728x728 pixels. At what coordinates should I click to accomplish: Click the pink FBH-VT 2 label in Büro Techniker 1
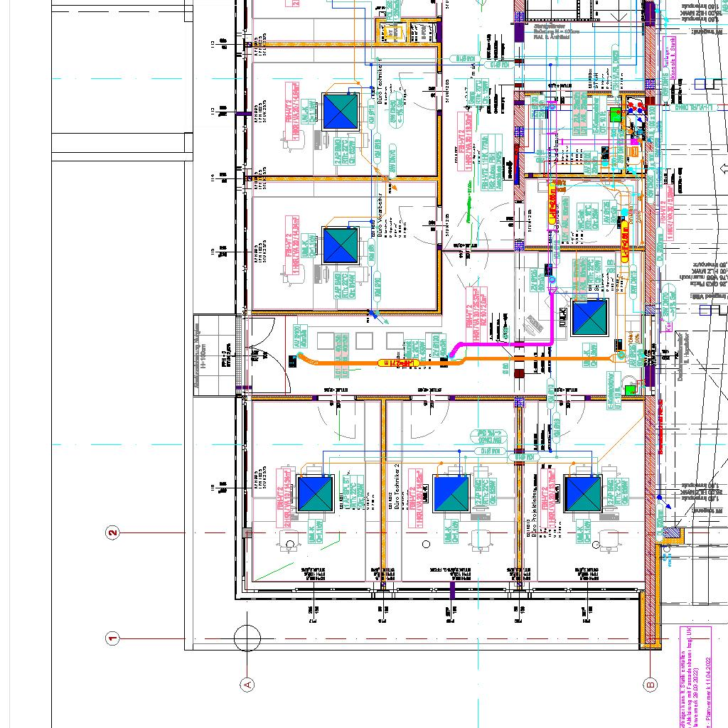[x=292, y=112]
